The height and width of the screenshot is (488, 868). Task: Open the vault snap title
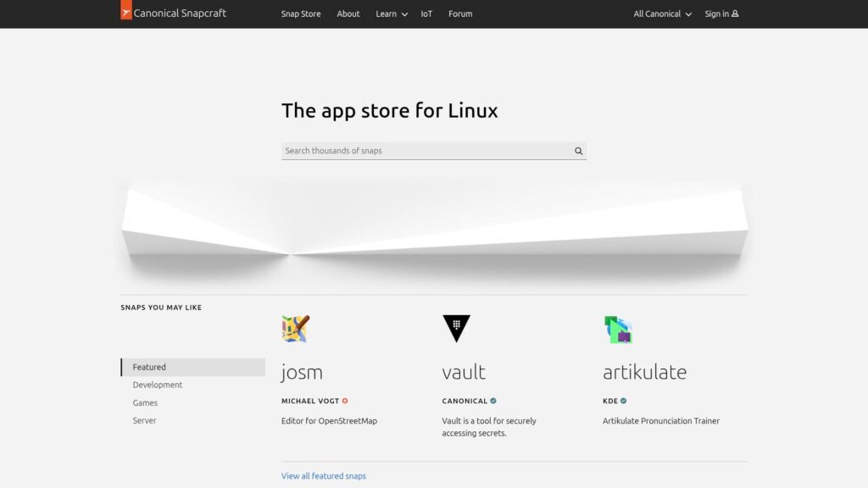click(464, 372)
